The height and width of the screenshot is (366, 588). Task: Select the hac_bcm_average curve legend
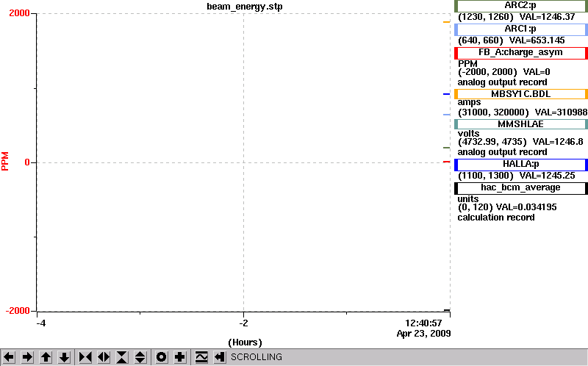(521, 188)
